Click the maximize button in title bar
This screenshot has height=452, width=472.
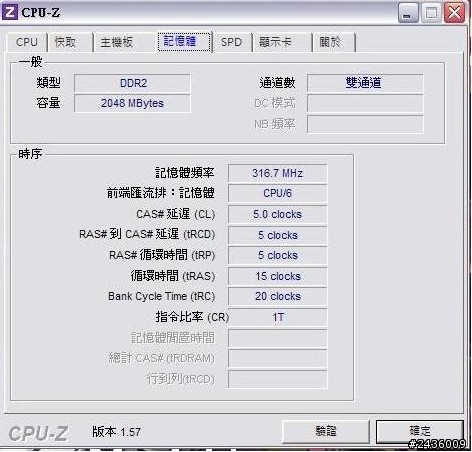431,13
